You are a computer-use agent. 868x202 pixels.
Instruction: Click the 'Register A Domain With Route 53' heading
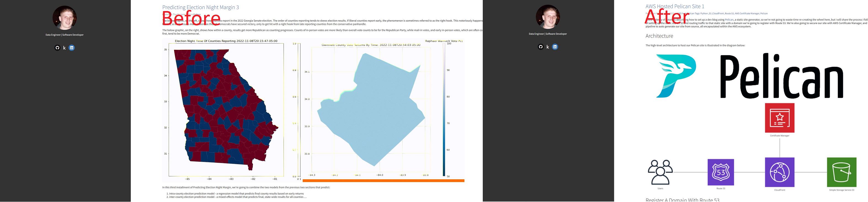pyautogui.click(x=682, y=200)
